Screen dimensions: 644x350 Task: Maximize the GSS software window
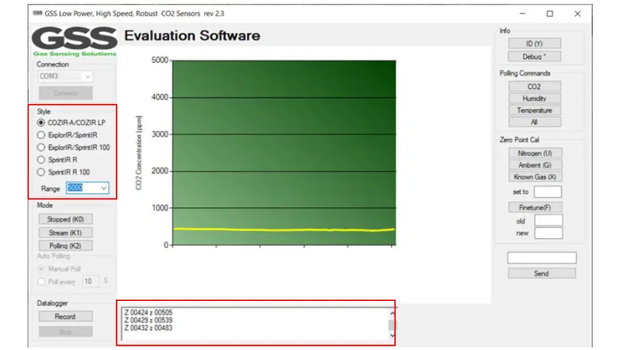pyautogui.click(x=550, y=14)
